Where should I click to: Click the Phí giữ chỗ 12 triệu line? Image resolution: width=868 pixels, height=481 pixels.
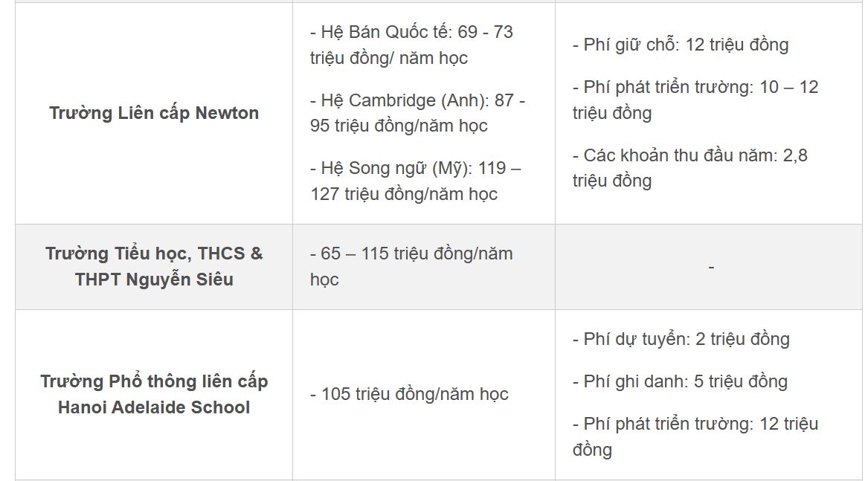coord(680,45)
